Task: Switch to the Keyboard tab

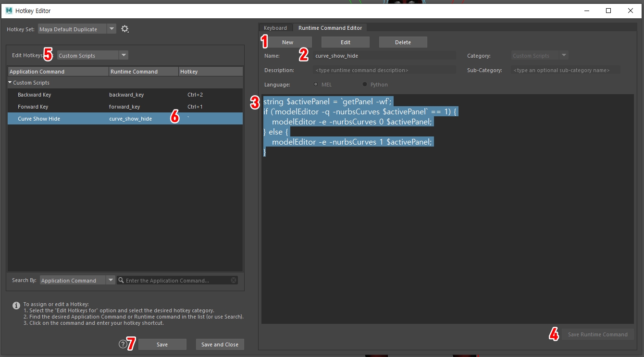Action: coord(275,28)
